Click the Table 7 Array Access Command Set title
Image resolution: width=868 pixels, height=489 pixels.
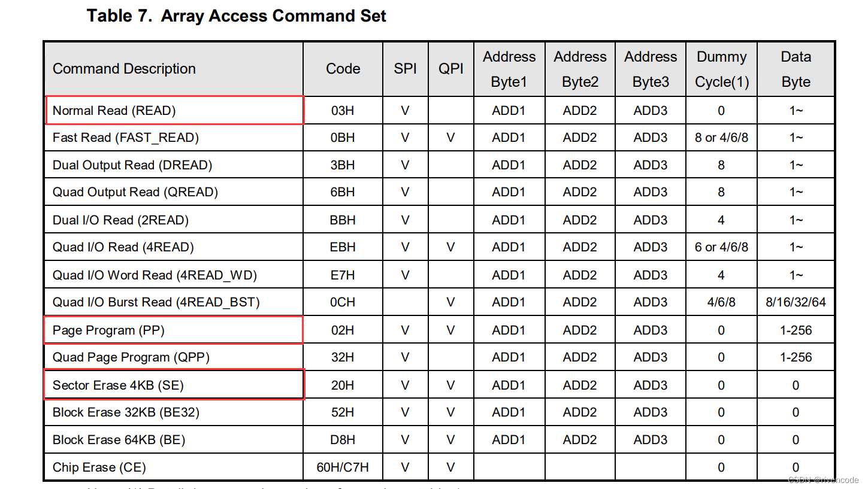pos(237,16)
